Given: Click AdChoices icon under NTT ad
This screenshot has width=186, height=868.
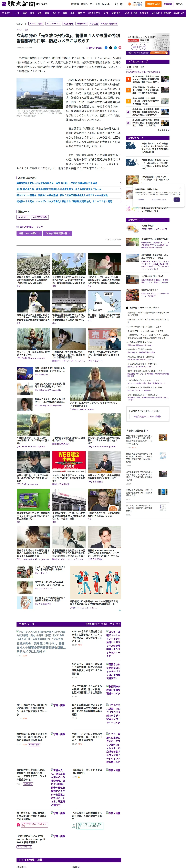Looking at the screenshot, I should 120,610.
